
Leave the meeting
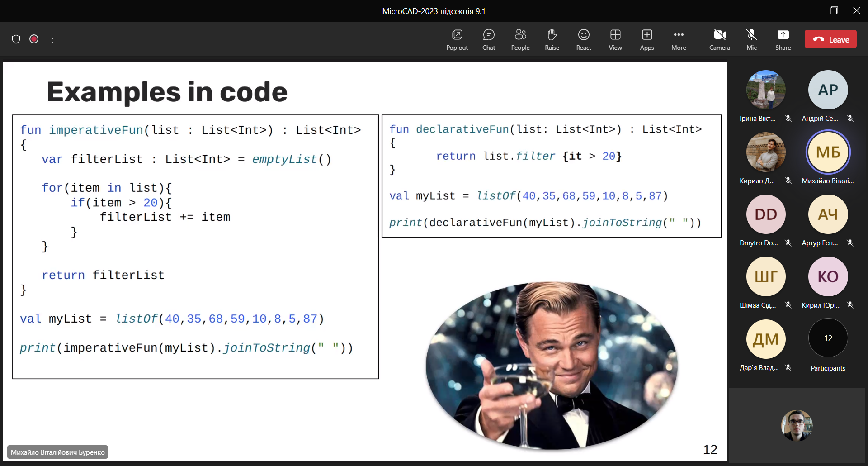(x=830, y=39)
